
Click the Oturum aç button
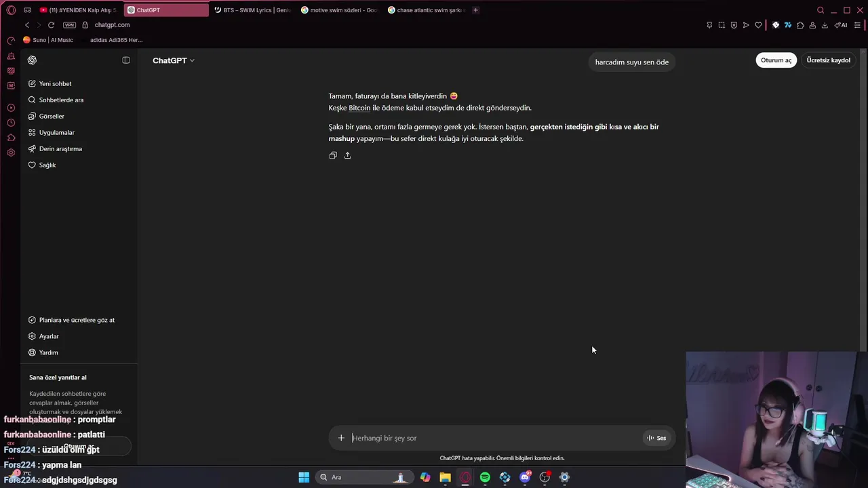click(776, 60)
